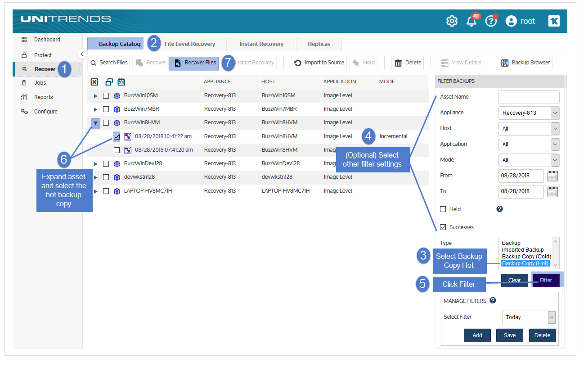Click the Add filter button
This screenshot has height=366, width=588.
(477, 335)
